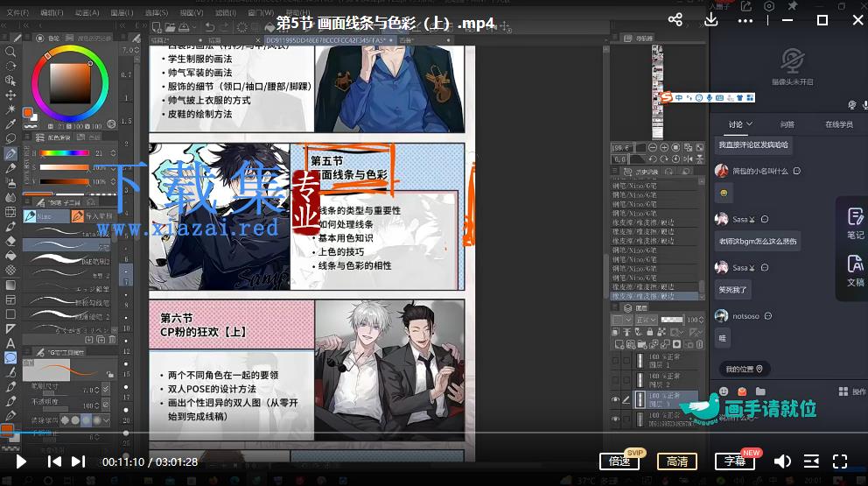Skip to the next video

pyautogui.click(x=78, y=461)
